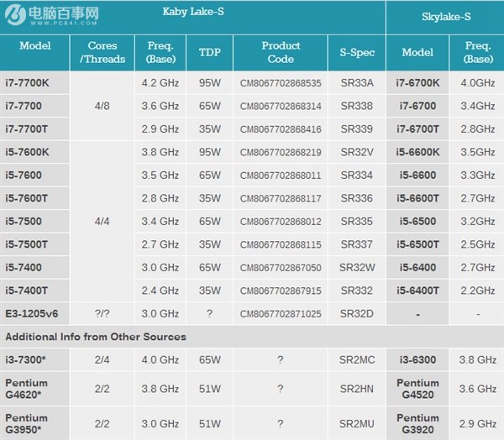Viewport: 504px width, 440px height.
Task: Click product code CM8067702868416
Action: click(281, 129)
